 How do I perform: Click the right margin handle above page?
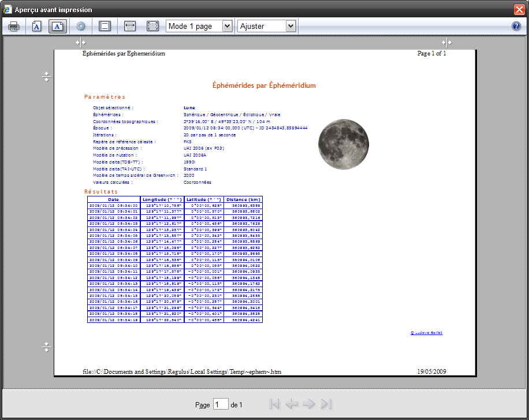[x=446, y=43]
